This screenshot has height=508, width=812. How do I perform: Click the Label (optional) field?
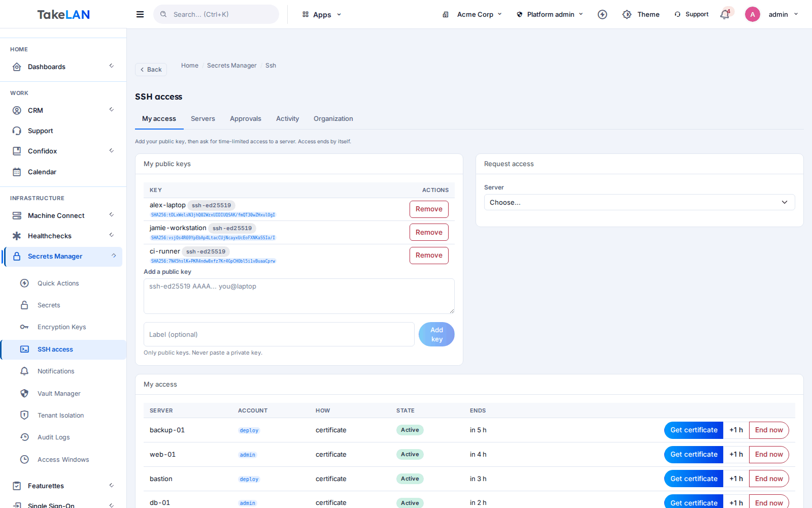point(279,334)
